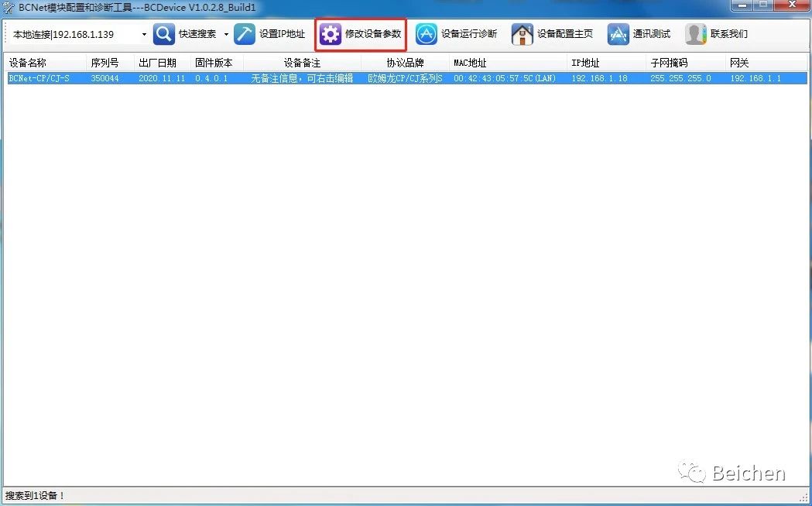The image size is (812, 506).
Task: Sort by 设备备注 column header
Action: [303, 63]
